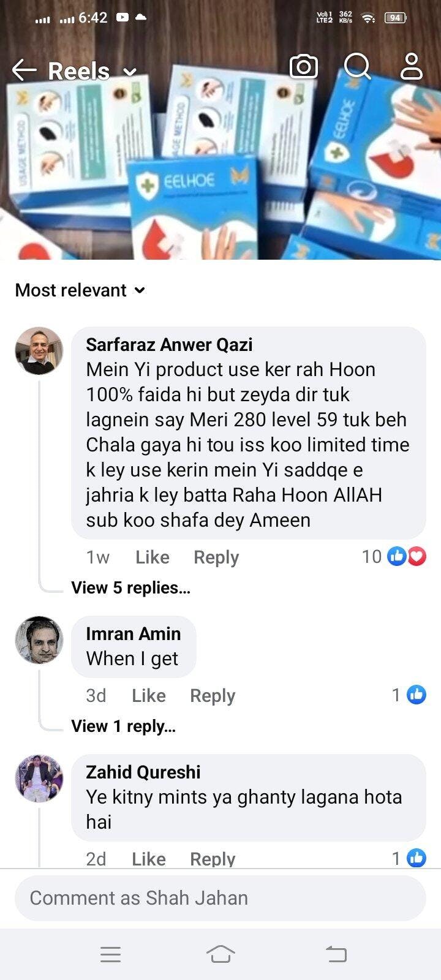The height and width of the screenshot is (980, 441).
Task: Open the profile person icon
Action: click(411, 67)
